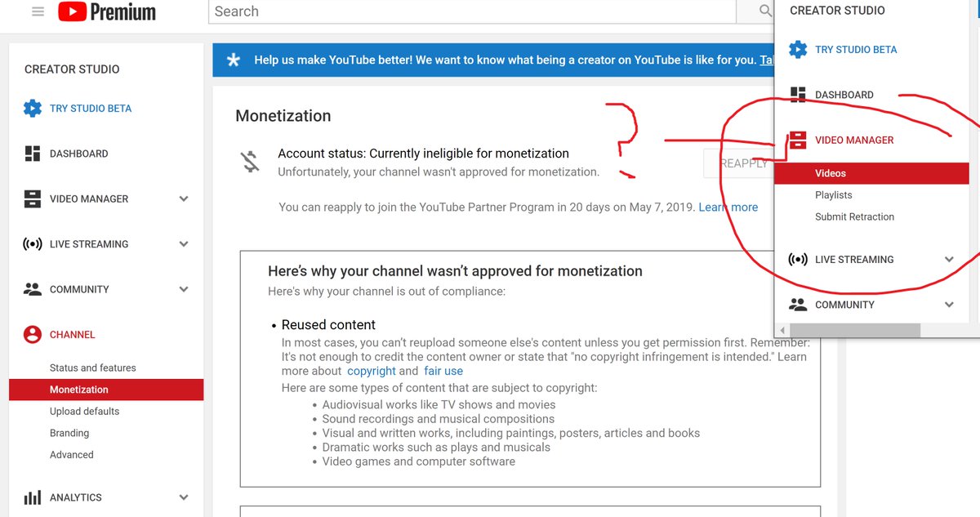The height and width of the screenshot is (517, 980).
Task: Click inside the Search field
Action: pos(474,11)
